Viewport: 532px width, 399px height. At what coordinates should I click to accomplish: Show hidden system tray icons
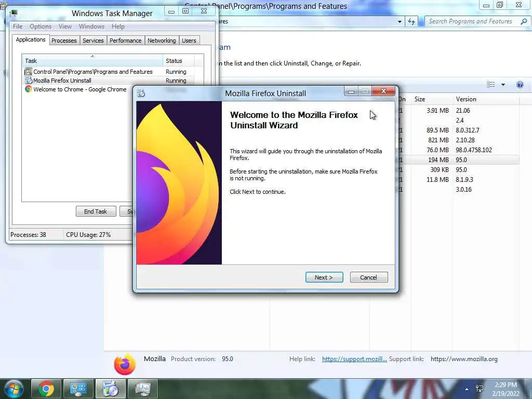pos(467,389)
